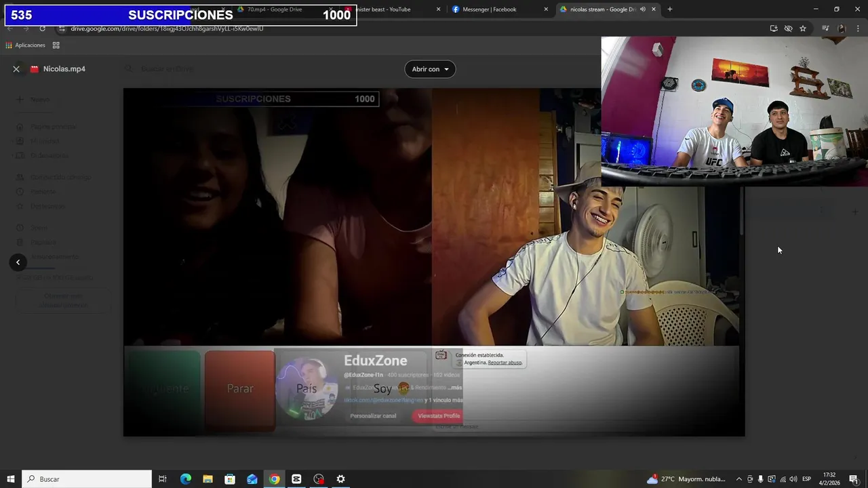Change the ESP input language
868x488 pixels.
click(x=807, y=479)
